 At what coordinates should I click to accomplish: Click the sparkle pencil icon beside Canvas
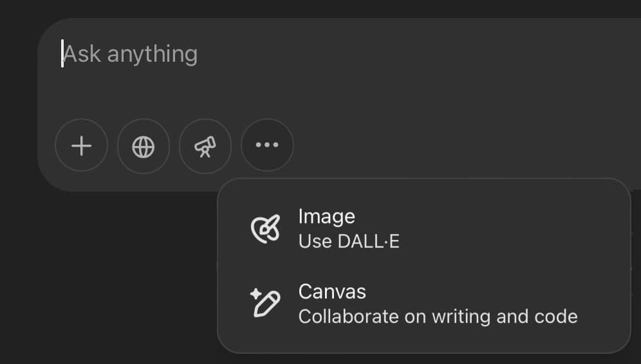click(x=265, y=303)
